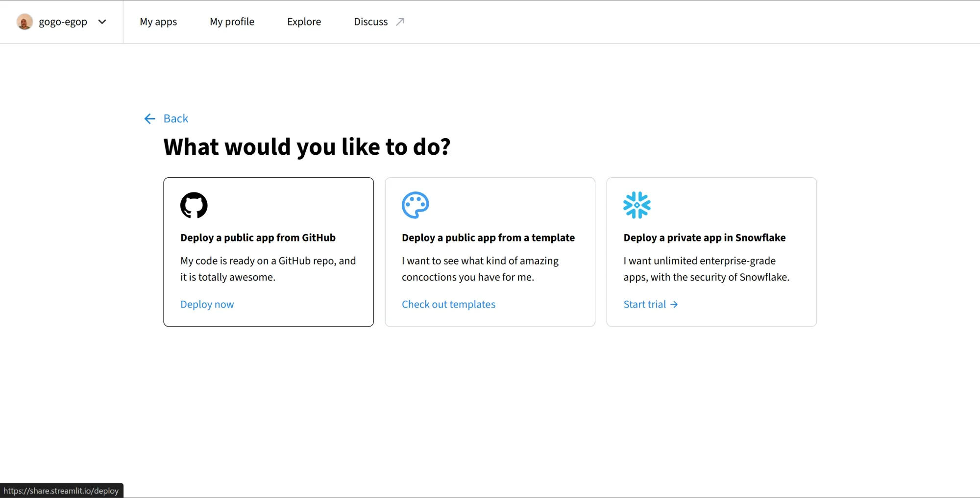This screenshot has height=498, width=980.
Task: Click the GitHub octocat logo icon
Action: pyautogui.click(x=194, y=205)
